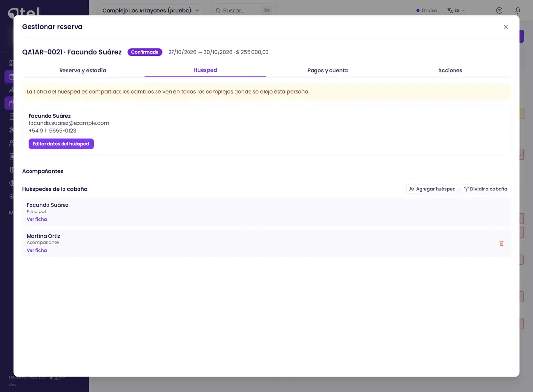The image size is (533, 392).
Task: Close the Gestionar reserva dialog
Action: (505, 27)
